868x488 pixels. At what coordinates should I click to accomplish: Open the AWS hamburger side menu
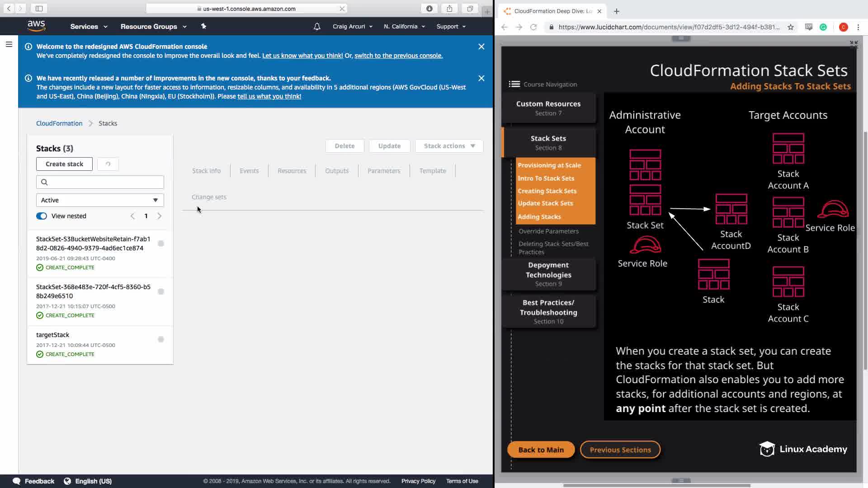coord(9,44)
